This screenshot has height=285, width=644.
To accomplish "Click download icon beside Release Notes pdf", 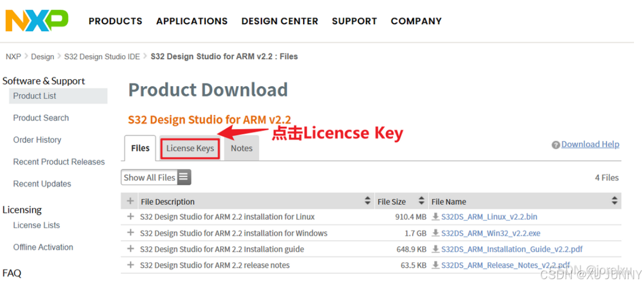I will coord(435,265).
